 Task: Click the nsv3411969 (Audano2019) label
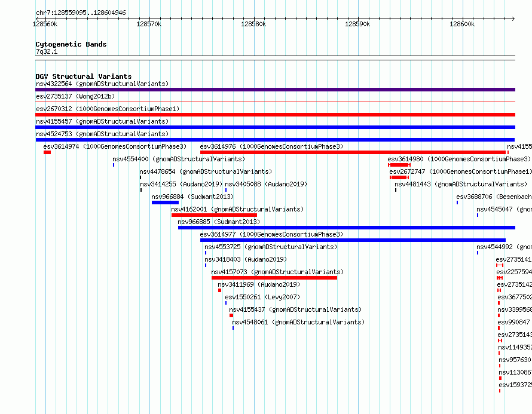tap(259, 284)
